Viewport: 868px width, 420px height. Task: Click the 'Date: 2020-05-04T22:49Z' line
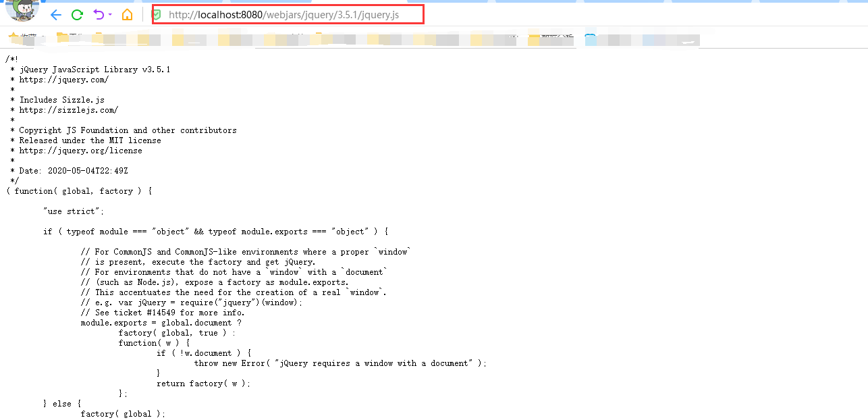point(73,171)
